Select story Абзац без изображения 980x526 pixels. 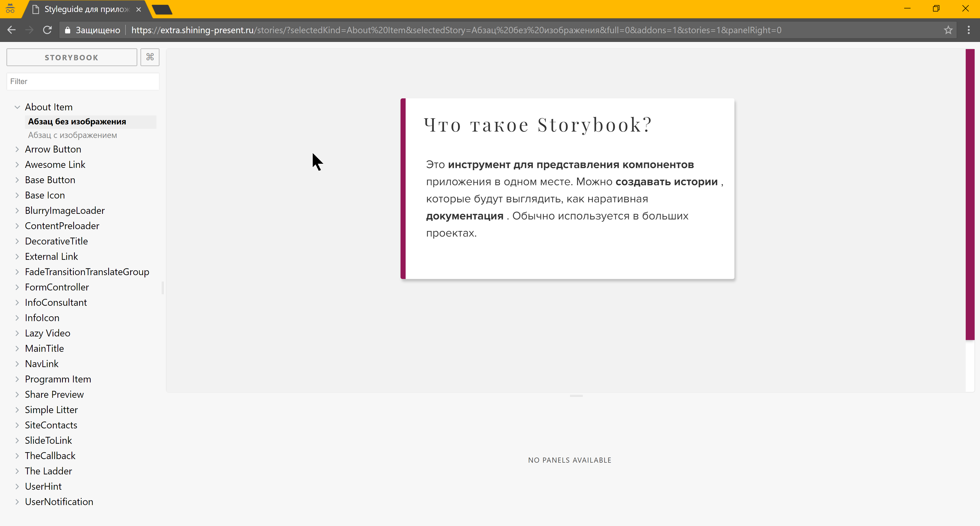pos(77,121)
